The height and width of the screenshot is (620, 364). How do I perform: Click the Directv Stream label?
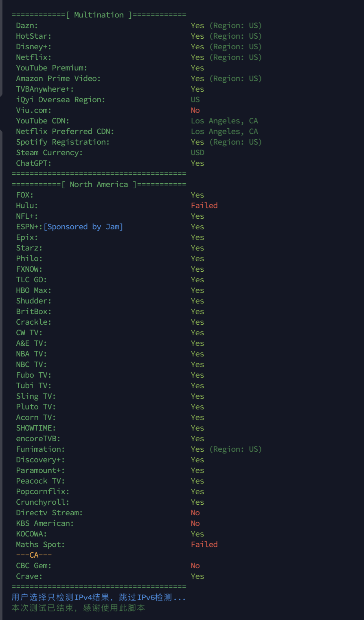(x=49, y=513)
